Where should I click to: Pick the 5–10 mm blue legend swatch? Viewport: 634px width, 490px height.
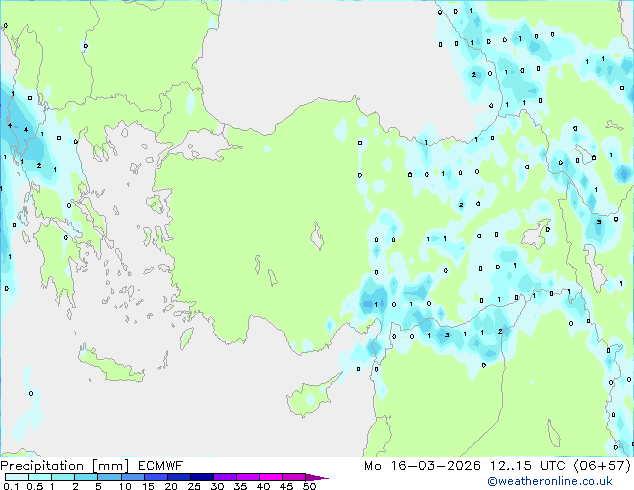point(111,477)
